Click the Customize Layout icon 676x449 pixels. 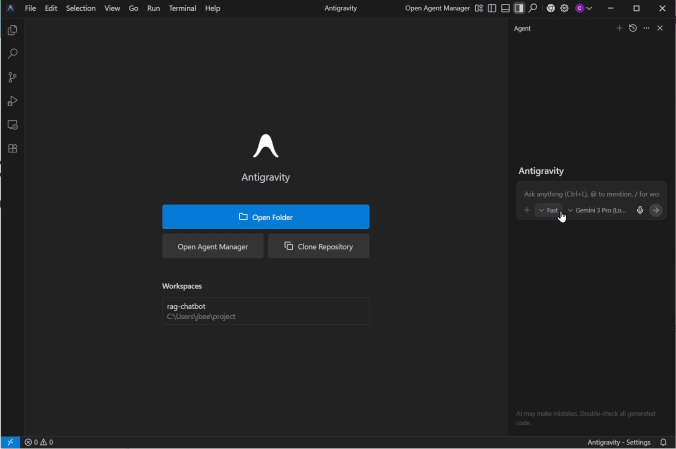(x=479, y=8)
